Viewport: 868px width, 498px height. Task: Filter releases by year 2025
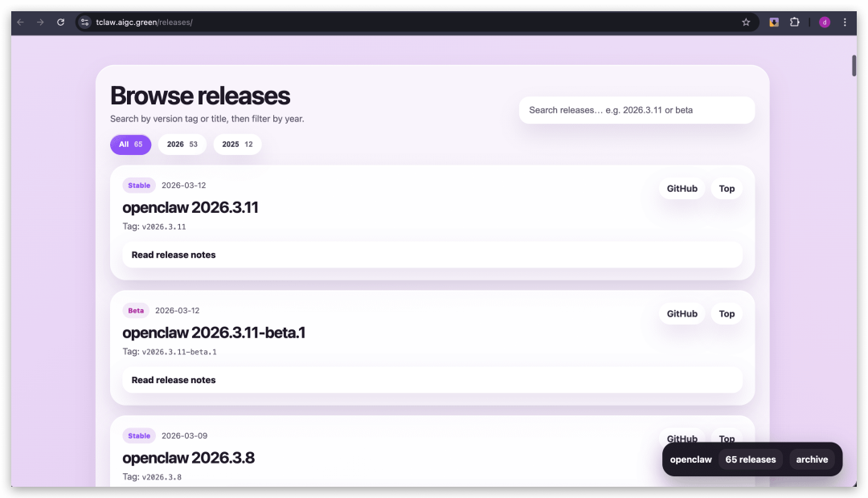click(x=237, y=145)
